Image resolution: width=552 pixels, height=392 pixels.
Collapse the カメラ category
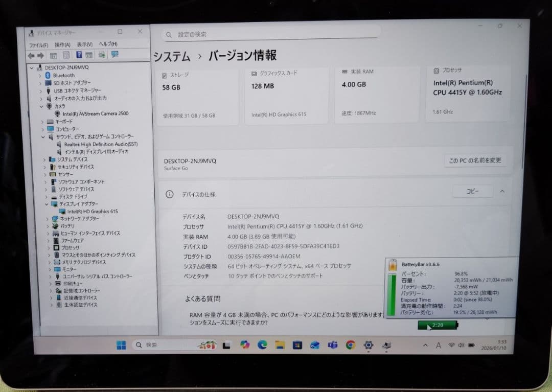coord(41,106)
